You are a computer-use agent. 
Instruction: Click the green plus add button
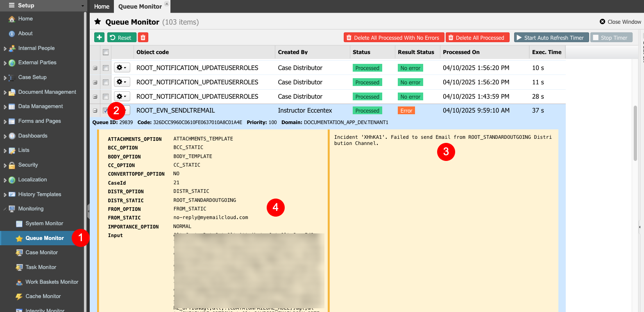[99, 37]
